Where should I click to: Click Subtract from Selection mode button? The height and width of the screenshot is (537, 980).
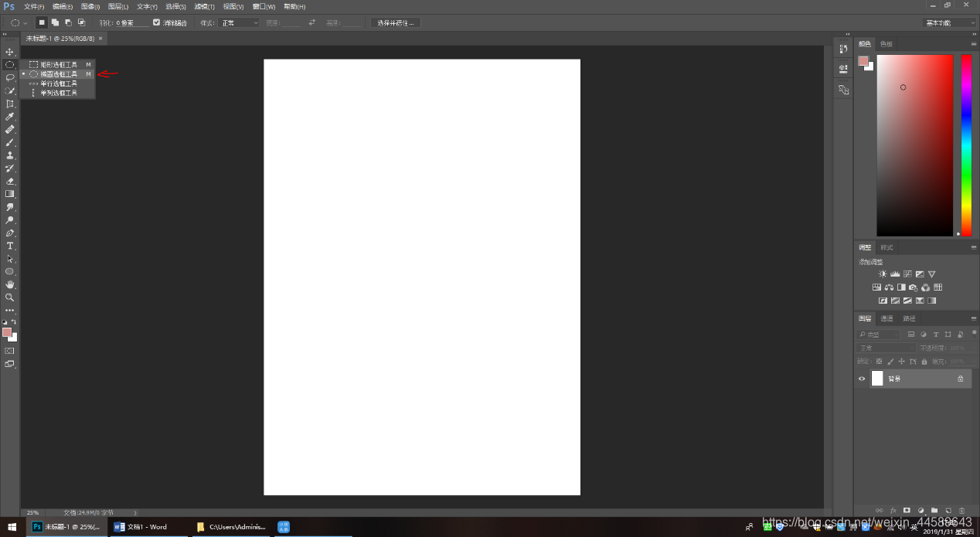(x=68, y=22)
